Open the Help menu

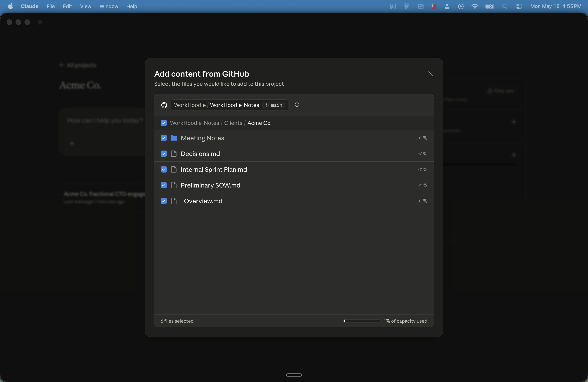point(132,6)
